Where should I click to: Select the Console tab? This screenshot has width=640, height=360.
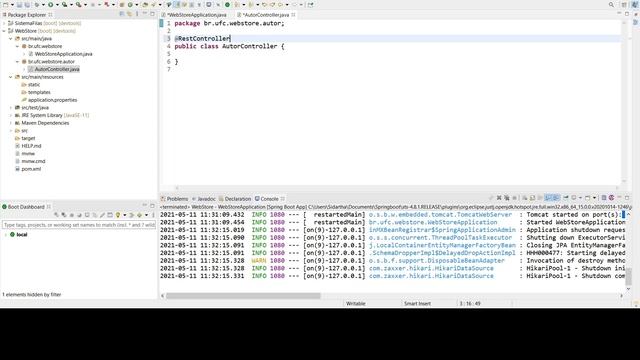[x=269, y=199]
